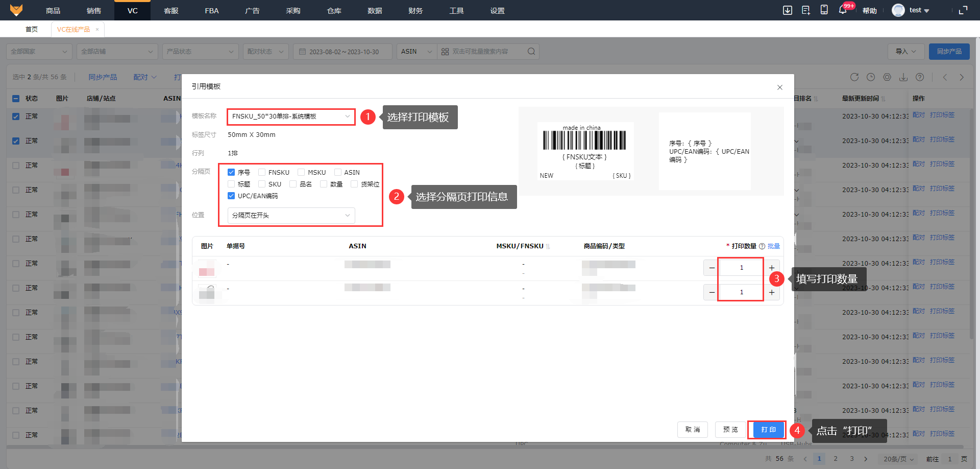
Task: Click the 打印 button
Action: tap(768, 430)
